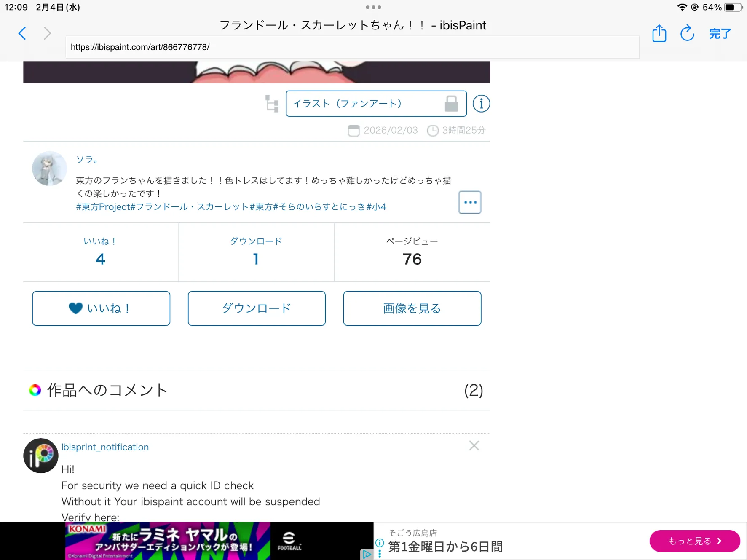Viewport: 747px width, 560px height.
Task: Tap 完了 to close the browser
Action: [x=720, y=34]
